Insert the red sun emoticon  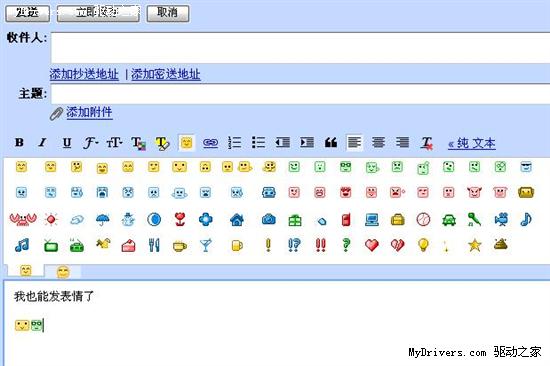[51, 220]
